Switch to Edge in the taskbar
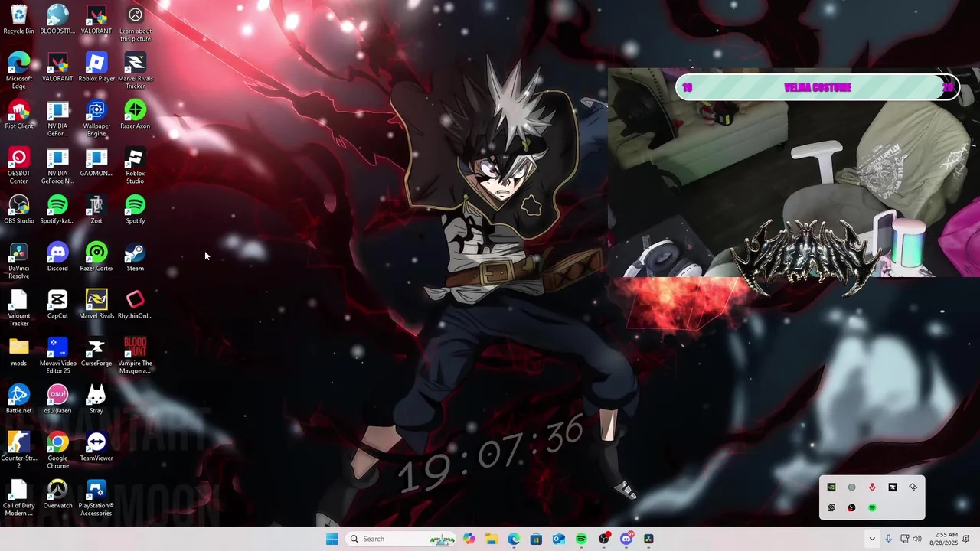The image size is (980, 551). pos(514,539)
